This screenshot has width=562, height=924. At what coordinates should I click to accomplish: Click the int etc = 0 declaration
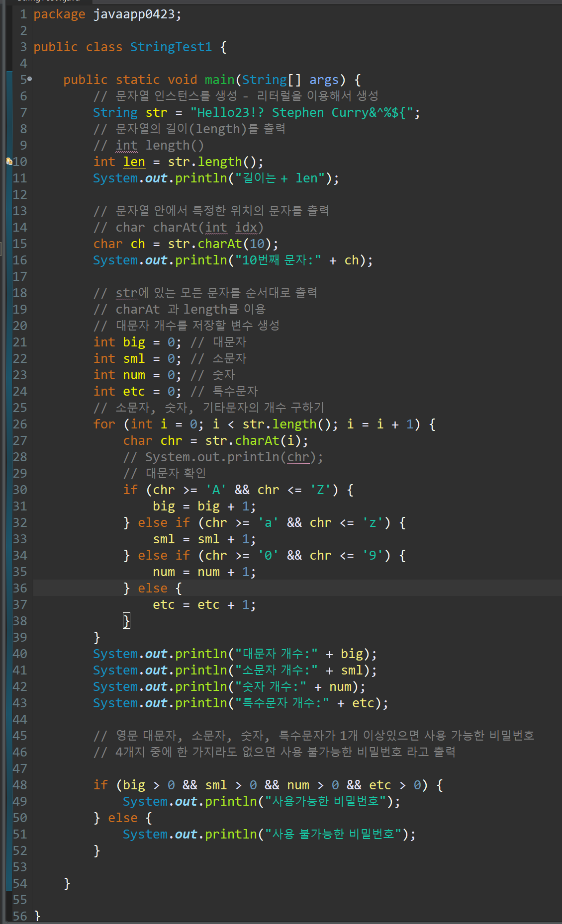[x=137, y=391]
